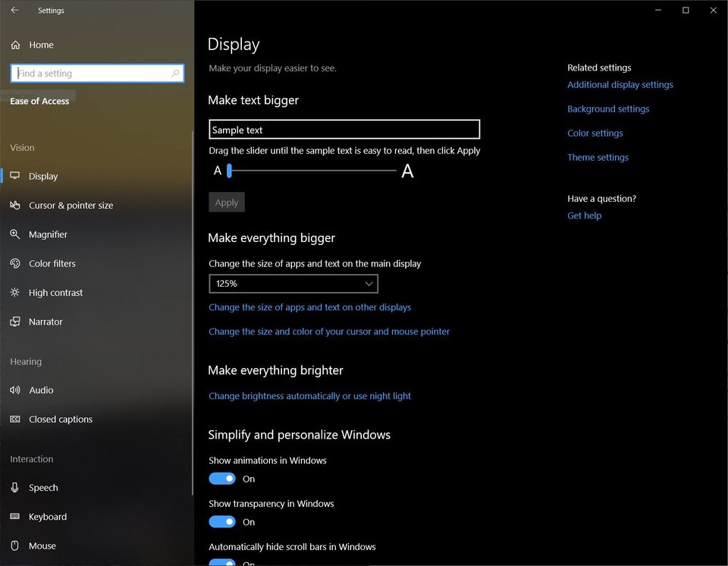Select the Magnifier icon in sidebar

click(x=15, y=234)
